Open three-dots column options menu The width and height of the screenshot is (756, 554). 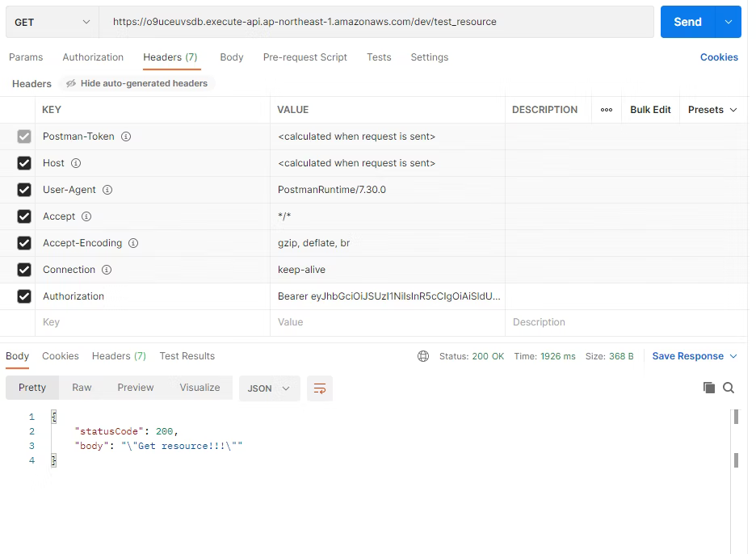pyautogui.click(x=607, y=110)
